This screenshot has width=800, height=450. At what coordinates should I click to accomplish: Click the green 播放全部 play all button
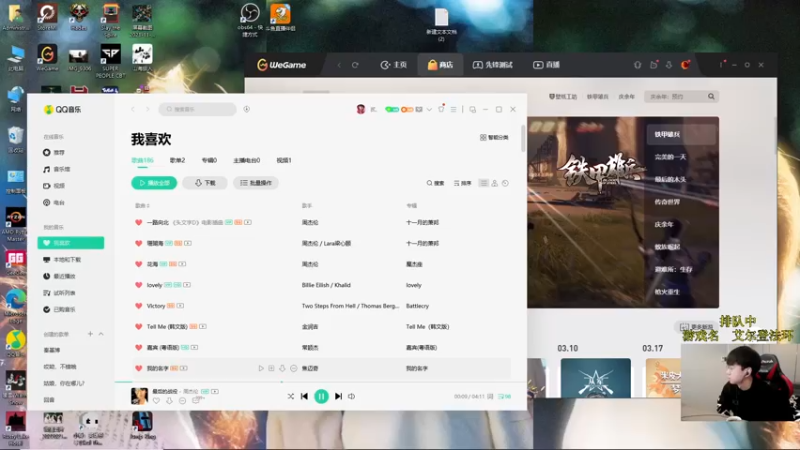pyautogui.click(x=154, y=183)
